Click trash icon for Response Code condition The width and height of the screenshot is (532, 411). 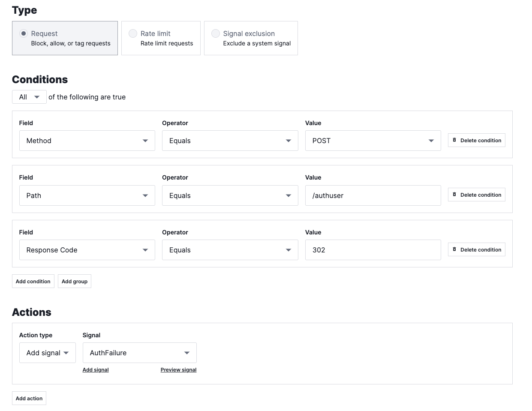coord(454,249)
